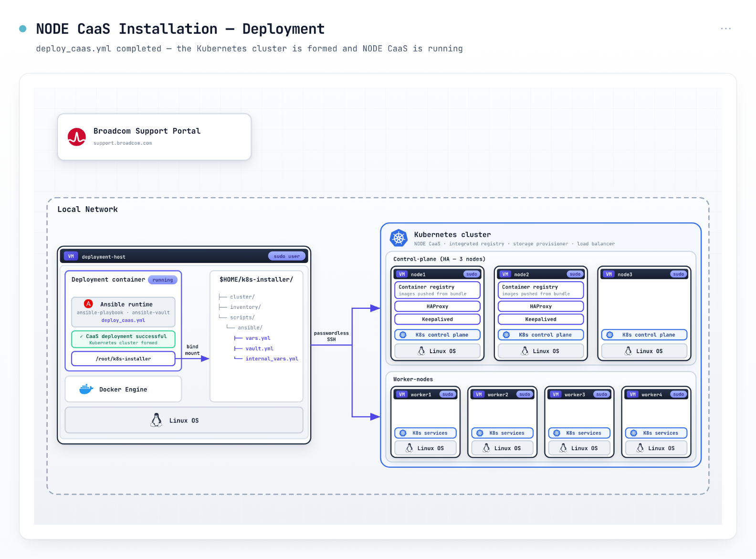Click the sudo badge on worker4
756x559 pixels.
(678, 394)
